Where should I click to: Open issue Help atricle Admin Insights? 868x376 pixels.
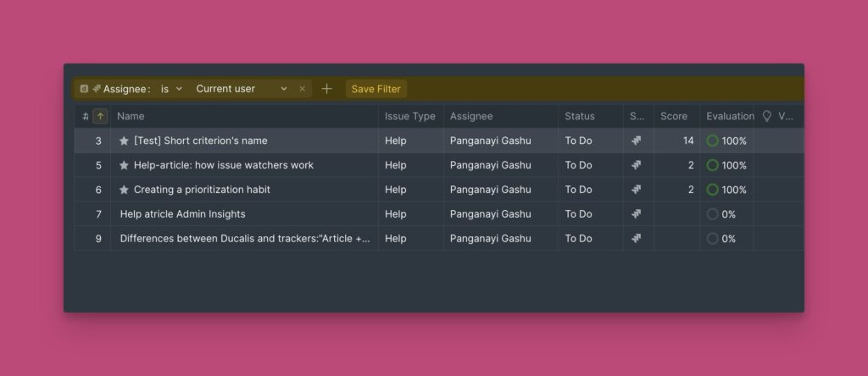(x=182, y=214)
